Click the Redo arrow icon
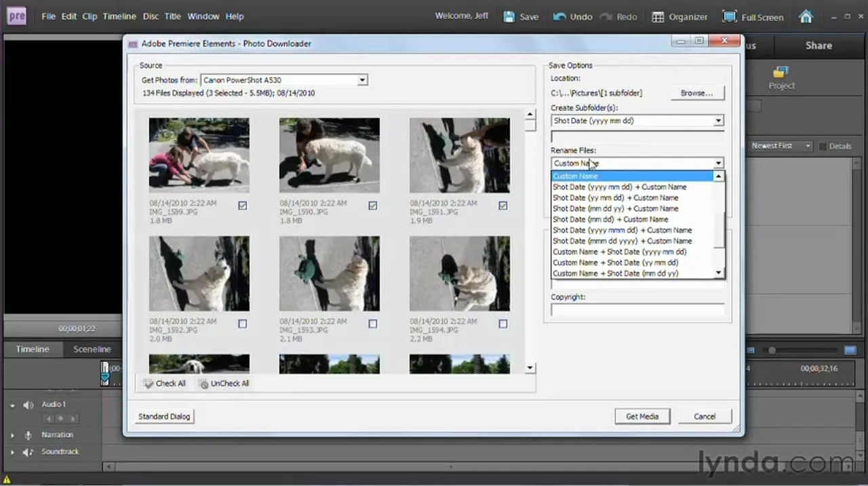 [606, 16]
